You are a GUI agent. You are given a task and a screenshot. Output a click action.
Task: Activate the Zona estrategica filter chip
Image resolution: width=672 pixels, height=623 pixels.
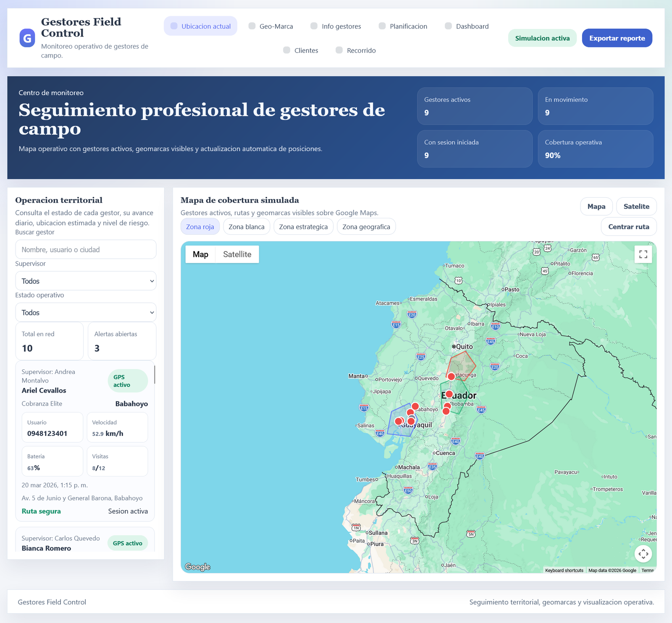tap(303, 226)
